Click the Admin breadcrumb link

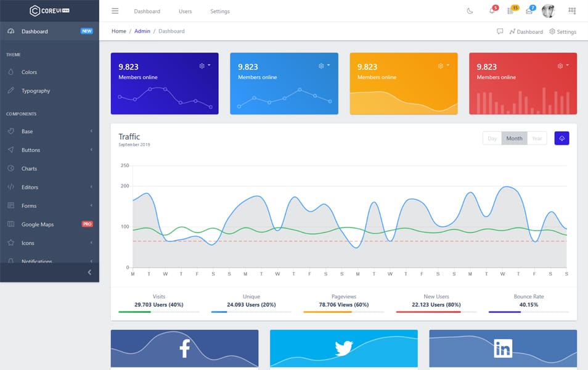(142, 31)
